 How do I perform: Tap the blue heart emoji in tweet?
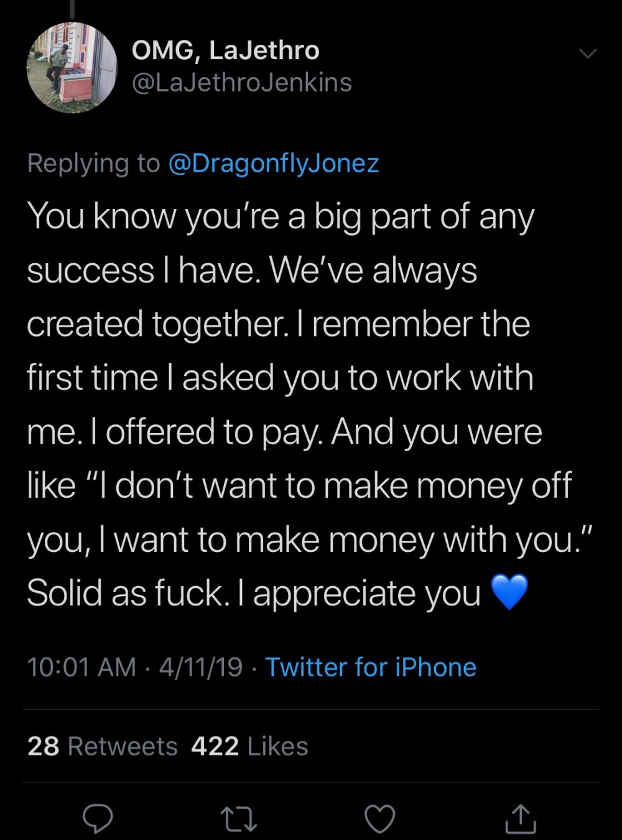click(509, 592)
